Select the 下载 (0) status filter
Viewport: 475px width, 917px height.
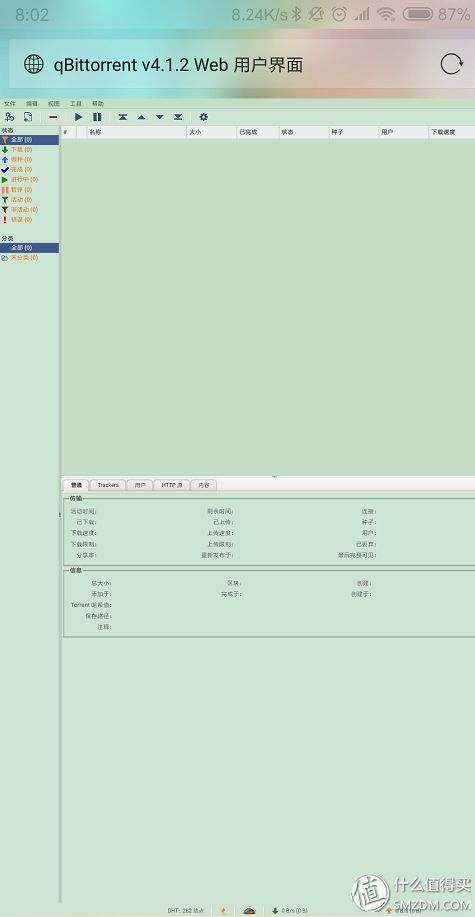coord(29,150)
